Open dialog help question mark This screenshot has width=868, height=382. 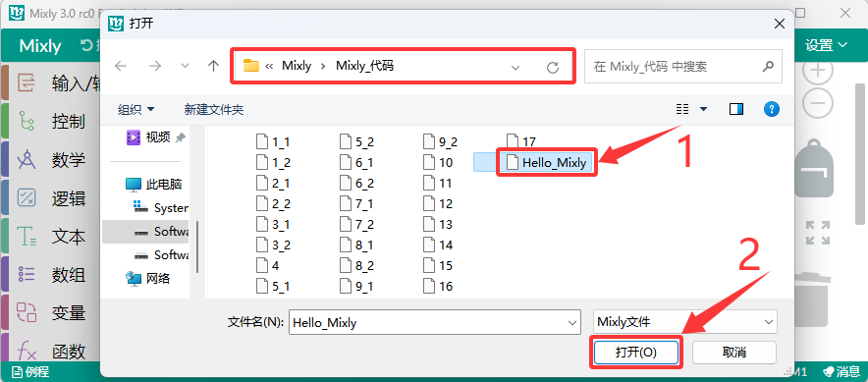pyautogui.click(x=771, y=109)
